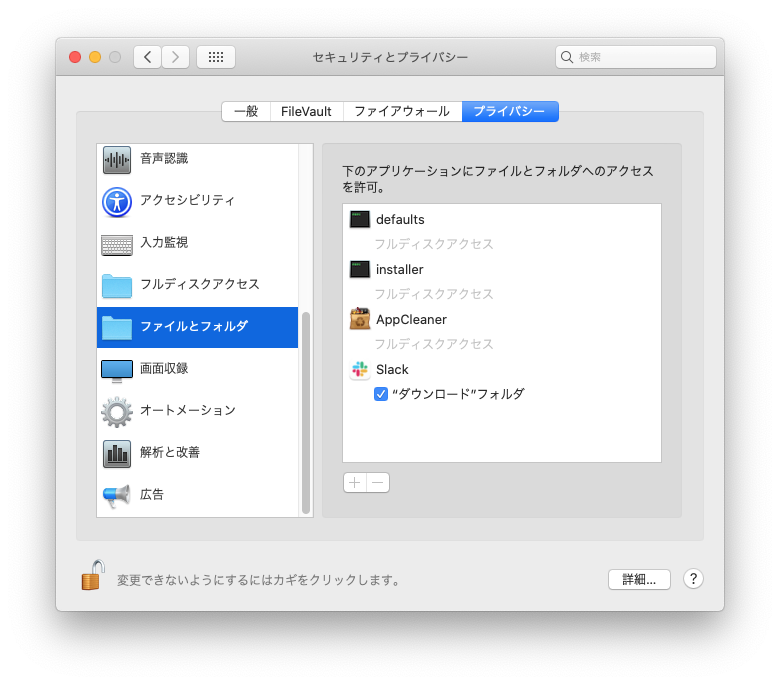
Task: Switch to the 一般 tab
Action: (x=246, y=111)
